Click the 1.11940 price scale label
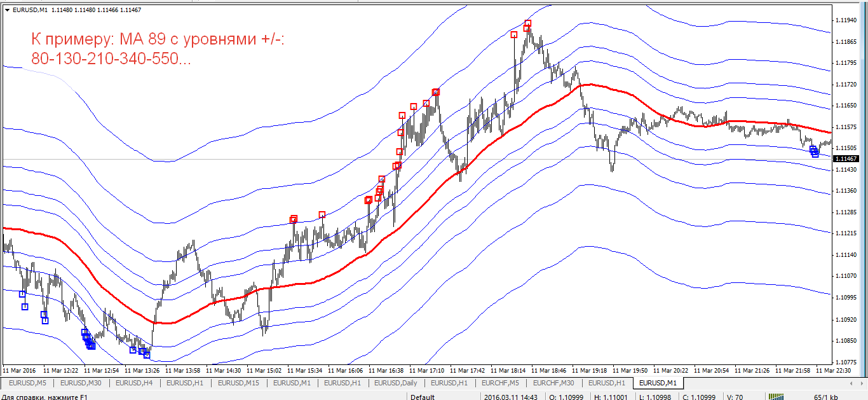The width and height of the screenshot is (868, 400). coord(847,20)
